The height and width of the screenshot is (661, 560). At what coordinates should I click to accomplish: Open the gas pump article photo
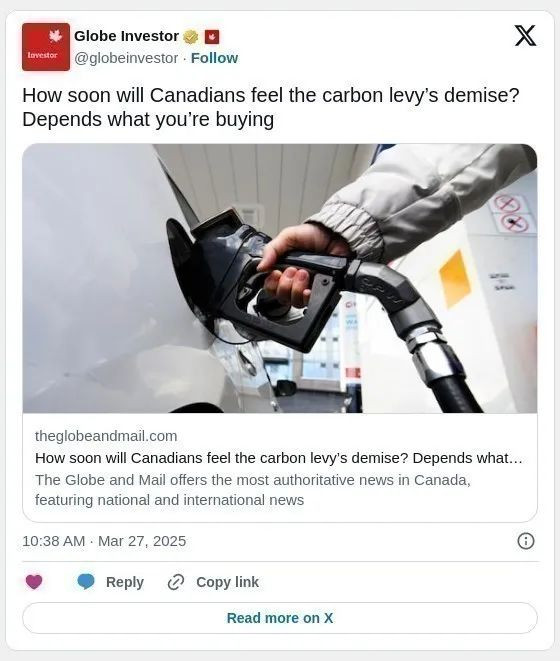280,278
